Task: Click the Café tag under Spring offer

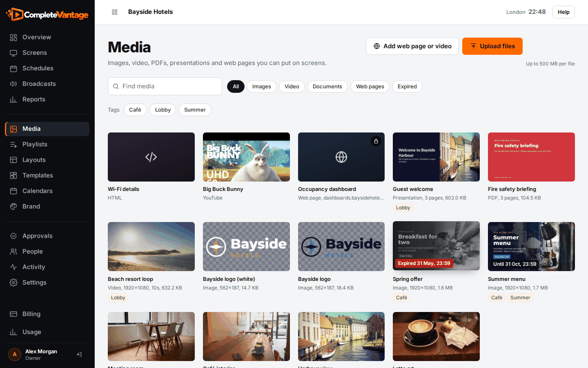Action: [401, 298]
